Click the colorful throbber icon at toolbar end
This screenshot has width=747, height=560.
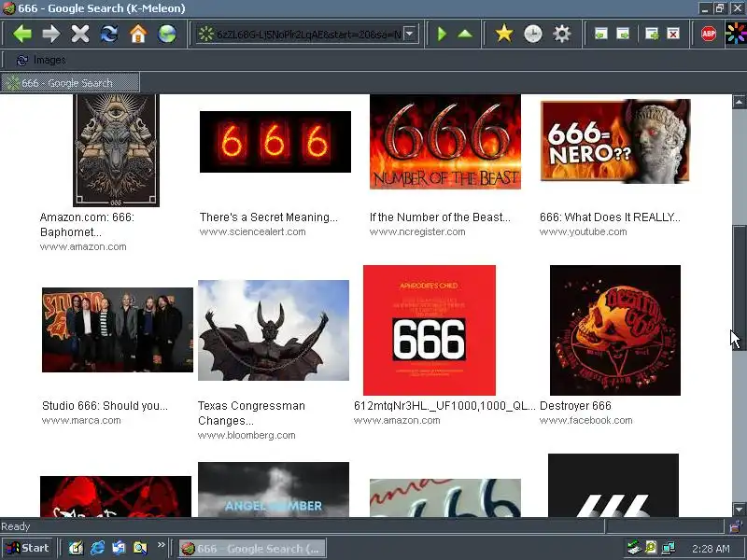[x=736, y=34]
